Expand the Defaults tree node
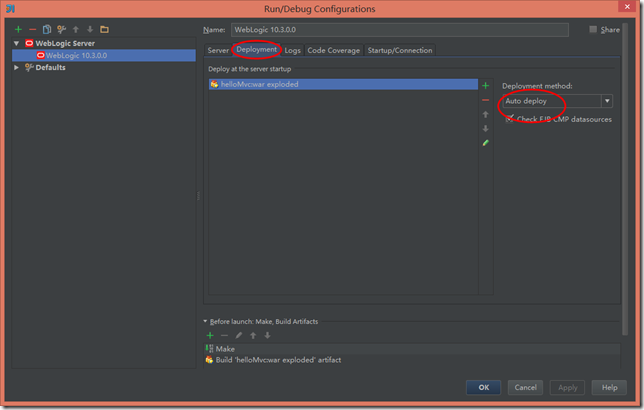The width and height of the screenshot is (644, 410). [x=16, y=67]
